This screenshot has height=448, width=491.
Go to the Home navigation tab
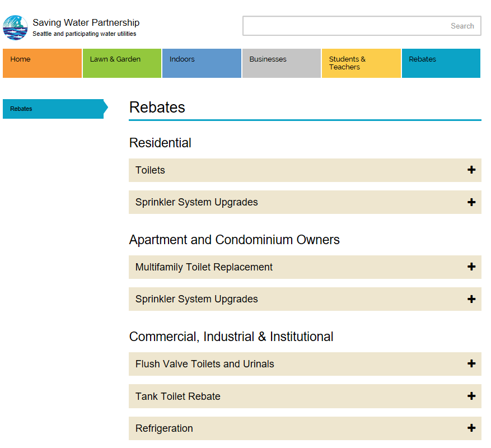click(43, 63)
